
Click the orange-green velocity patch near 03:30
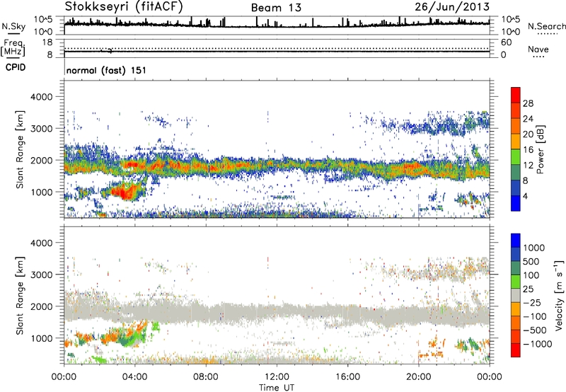click(127, 335)
